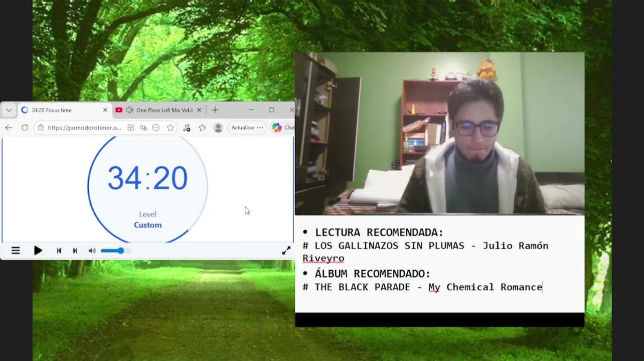Skip to next track
The height and width of the screenshot is (361, 644).
(x=75, y=251)
